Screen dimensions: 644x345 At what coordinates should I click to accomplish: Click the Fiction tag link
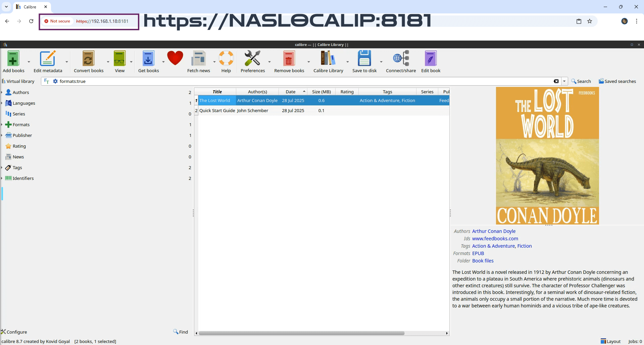point(525,246)
